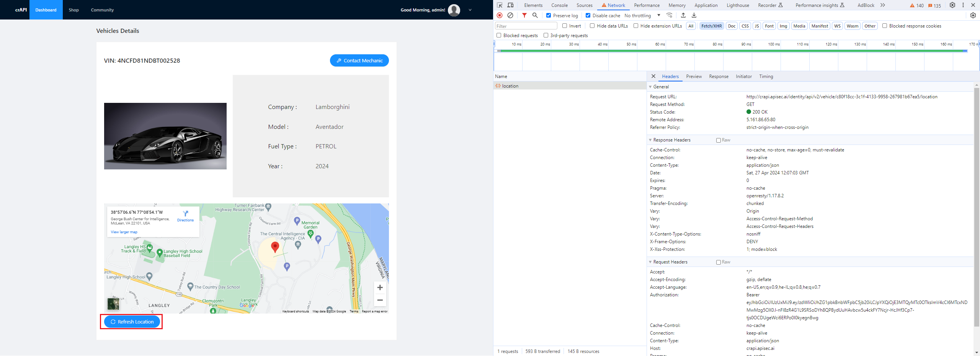Open the Lighthouse tab
This screenshot has height=356, width=980.
point(738,5)
